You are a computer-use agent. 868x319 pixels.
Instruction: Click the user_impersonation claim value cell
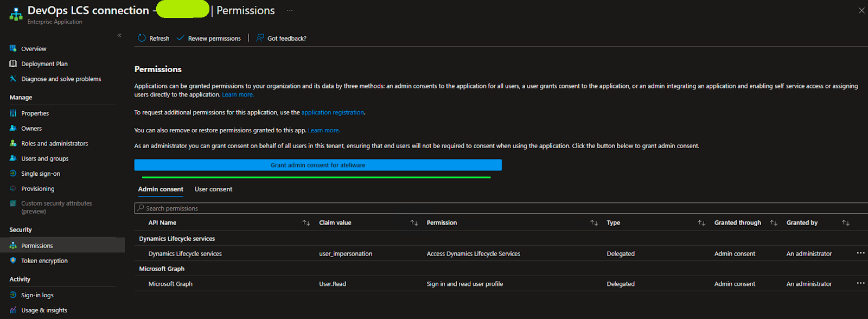point(346,253)
